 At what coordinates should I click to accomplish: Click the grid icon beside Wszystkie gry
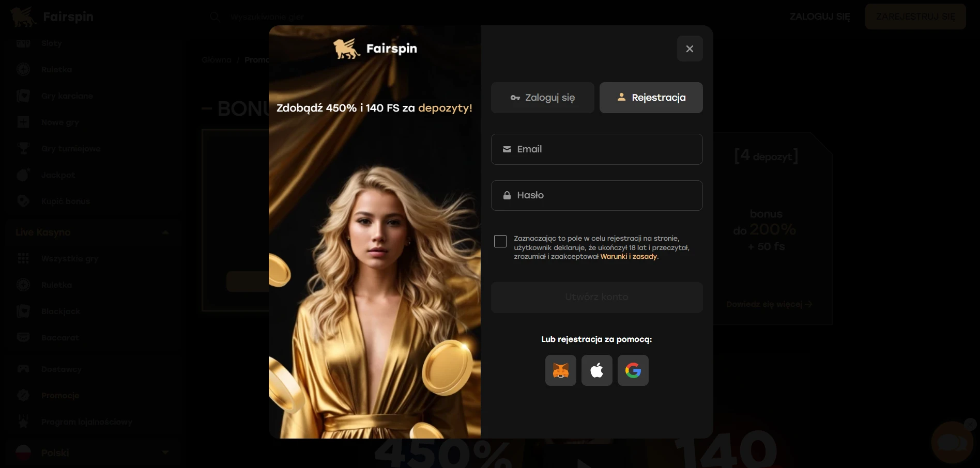[23, 259]
